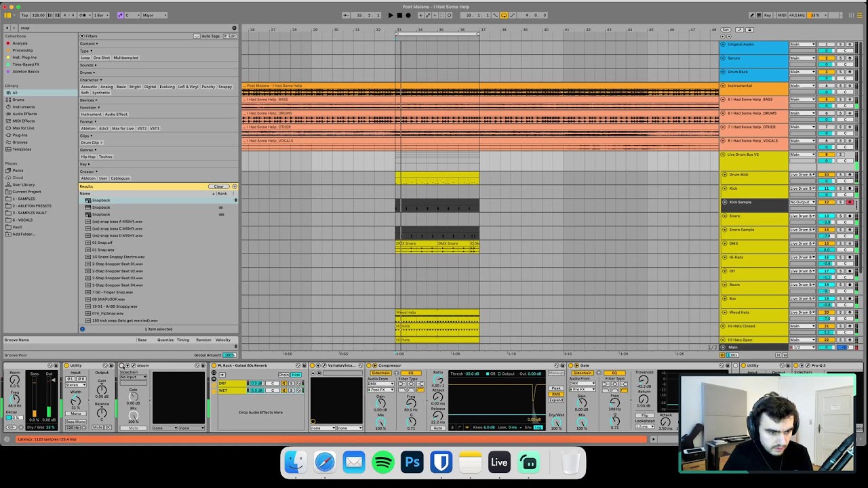Select the Loop type filter tag

[x=85, y=58]
